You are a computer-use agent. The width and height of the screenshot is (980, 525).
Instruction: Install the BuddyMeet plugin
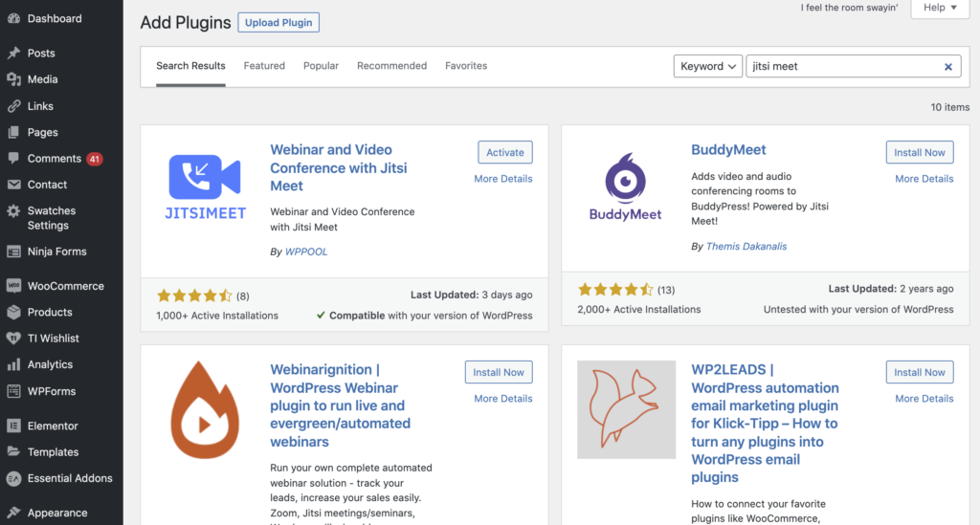pyautogui.click(x=920, y=152)
